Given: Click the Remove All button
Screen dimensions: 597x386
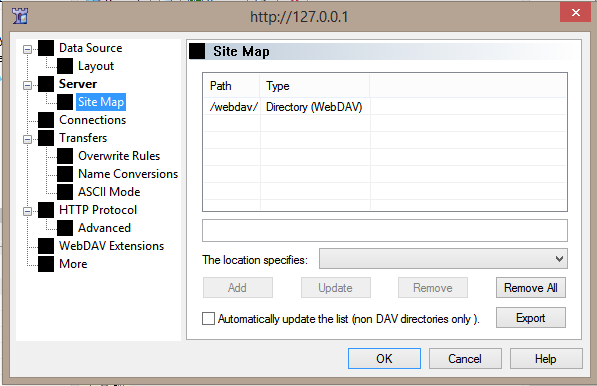Looking at the screenshot, I should [x=531, y=288].
